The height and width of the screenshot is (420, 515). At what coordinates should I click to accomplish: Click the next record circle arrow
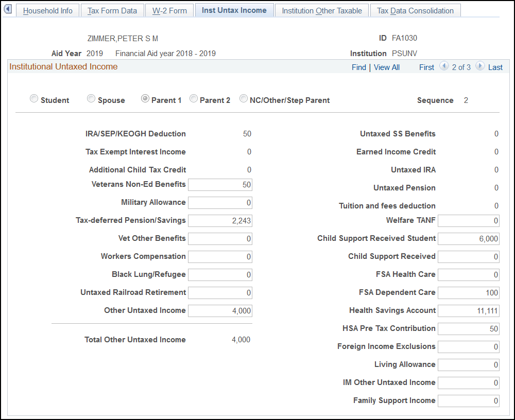(479, 66)
